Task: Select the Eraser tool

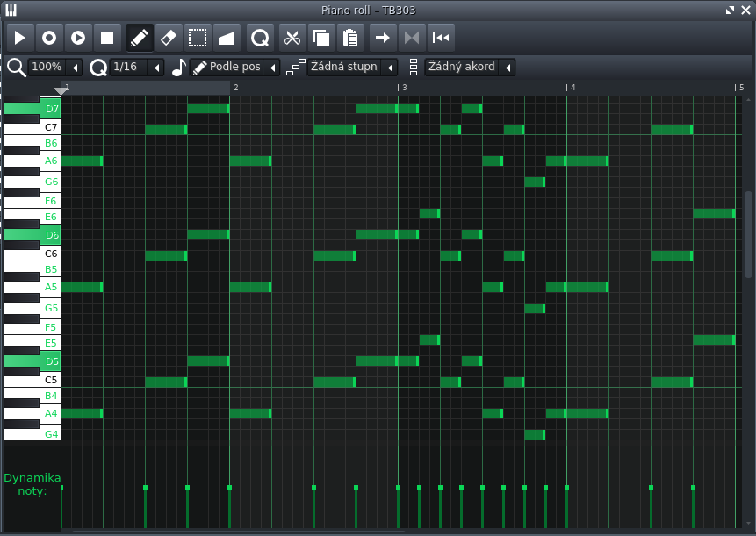Action: tap(167, 37)
